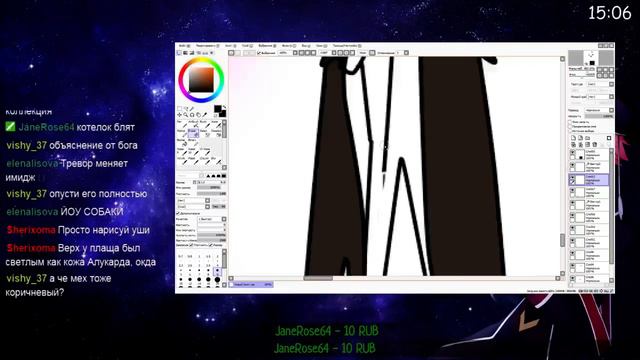Select the open document tab below canvas
This screenshot has width=640, height=360.
[x=251, y=284]
